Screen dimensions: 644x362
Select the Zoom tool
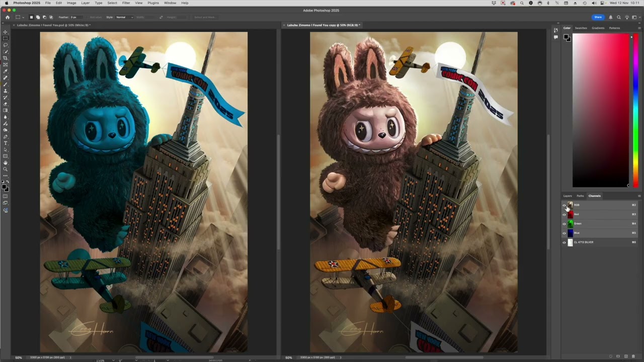pos(6,169)
